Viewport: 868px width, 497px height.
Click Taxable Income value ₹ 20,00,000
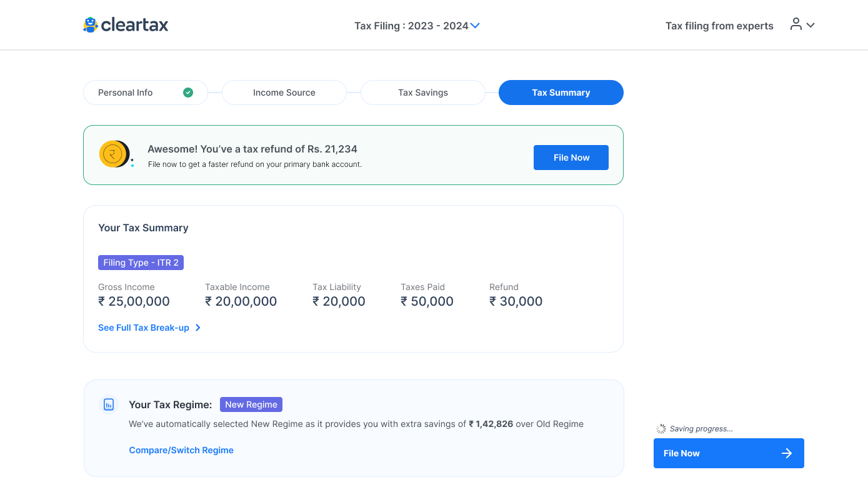(241, 301)
